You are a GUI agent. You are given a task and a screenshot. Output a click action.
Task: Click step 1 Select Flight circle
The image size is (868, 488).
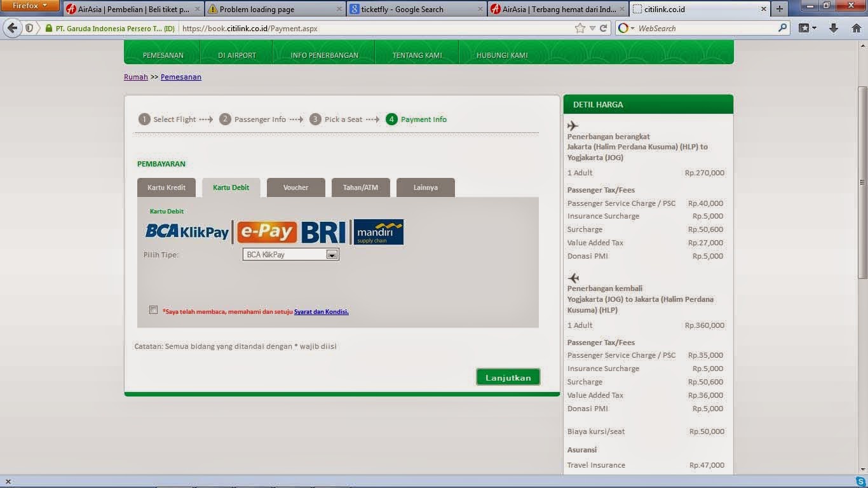pos(144,119)
